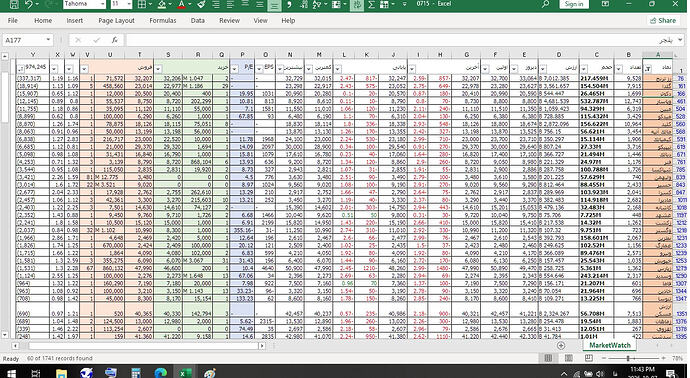The image size is (690, 378).
Task: Click the Undo arrow icon
Action: click(x=29, y=4)
